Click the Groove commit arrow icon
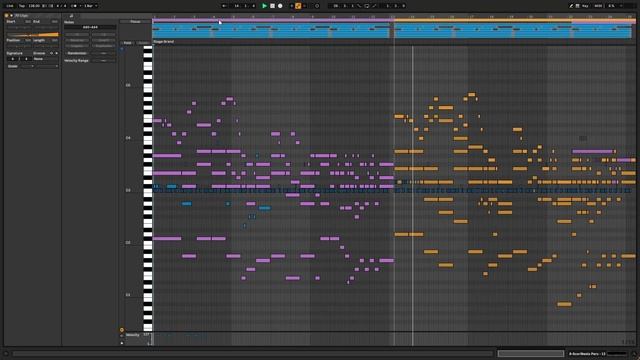This screenshot has width=640, height=360. (56, 53)
